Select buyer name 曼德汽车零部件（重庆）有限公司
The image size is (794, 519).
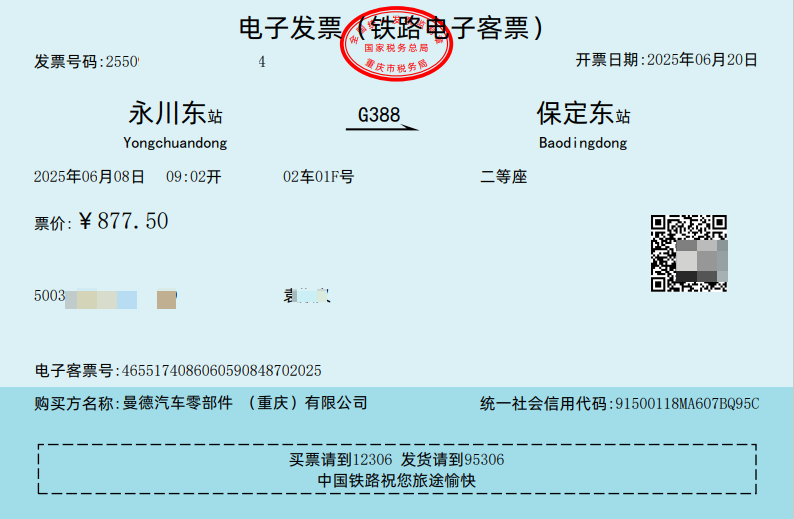244,403
